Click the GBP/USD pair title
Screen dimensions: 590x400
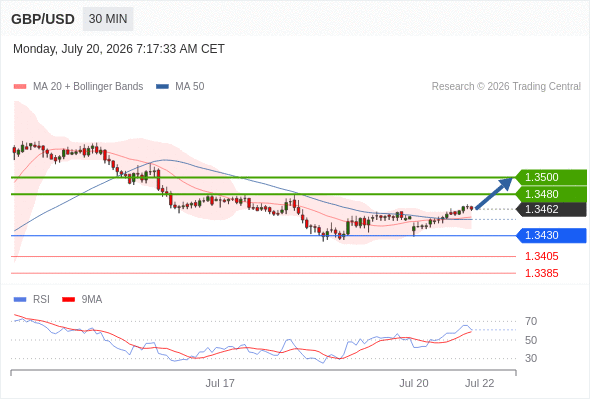pyautogui.click(x=43, y=19)
